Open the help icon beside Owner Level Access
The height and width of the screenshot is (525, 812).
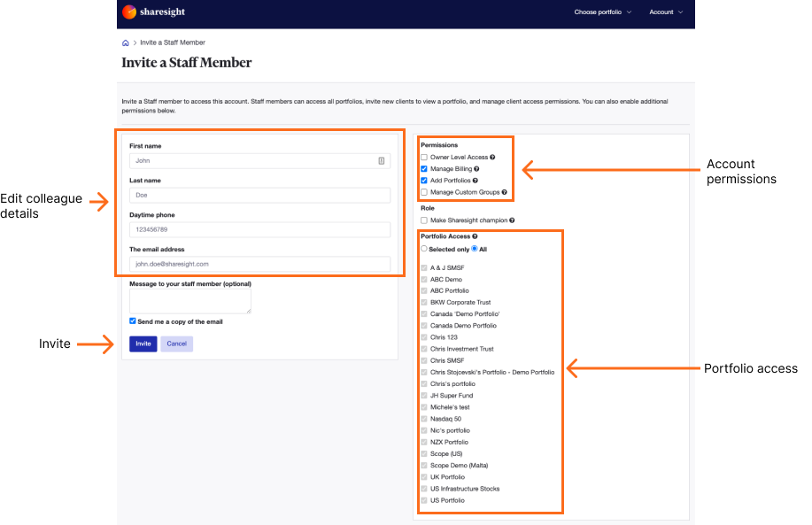click(x=494, y=157)
